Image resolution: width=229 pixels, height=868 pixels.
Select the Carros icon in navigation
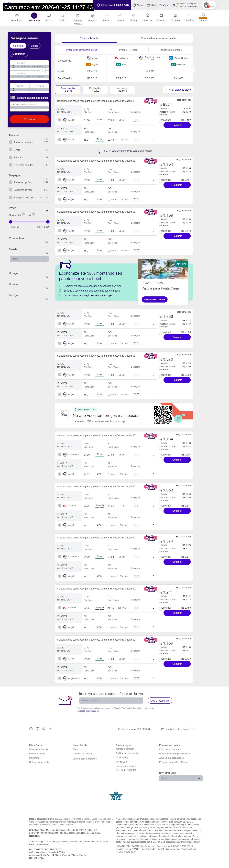click(x=120, y=16)
